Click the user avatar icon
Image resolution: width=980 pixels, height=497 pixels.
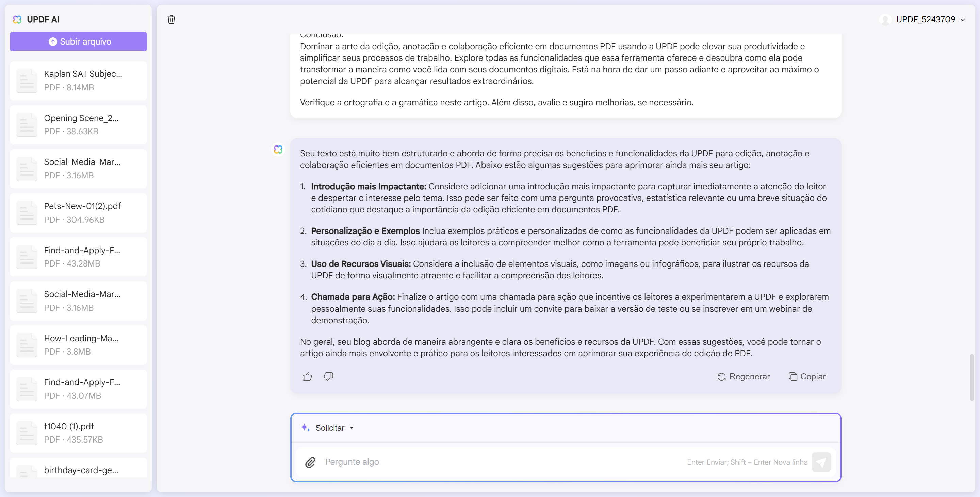(x=885, y=19)
